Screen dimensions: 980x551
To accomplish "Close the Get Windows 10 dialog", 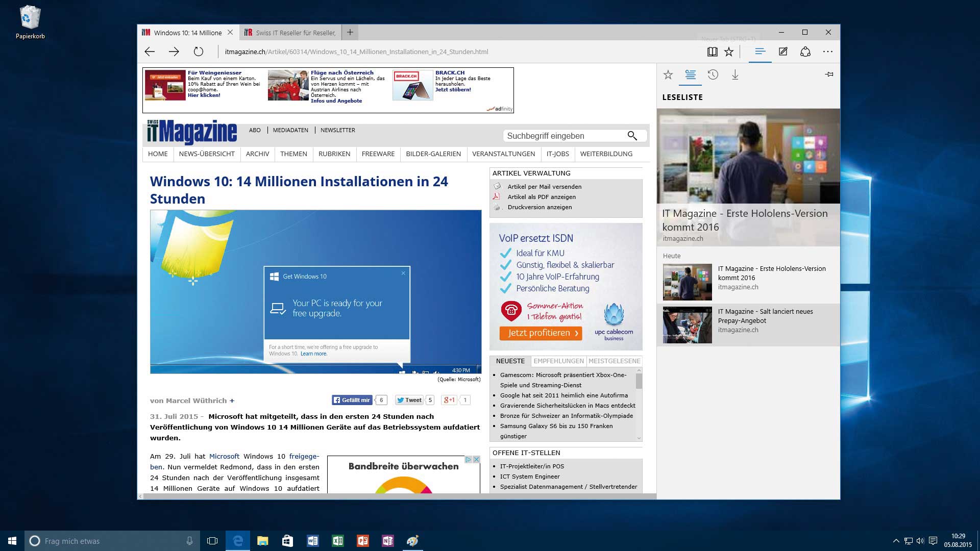I will click(403, 273).
